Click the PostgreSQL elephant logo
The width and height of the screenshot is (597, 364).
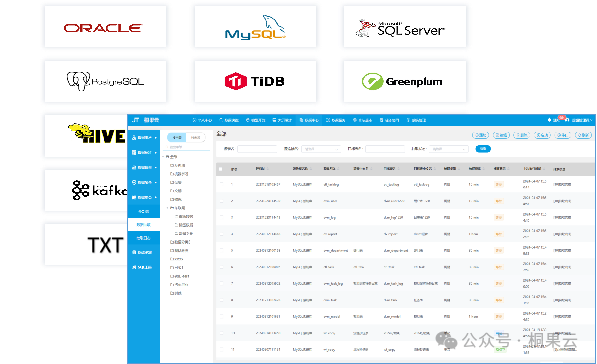point(105,81)
